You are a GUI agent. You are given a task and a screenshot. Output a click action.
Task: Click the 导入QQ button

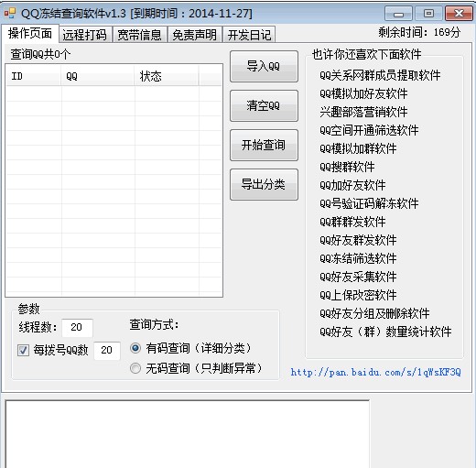[264, 66]
